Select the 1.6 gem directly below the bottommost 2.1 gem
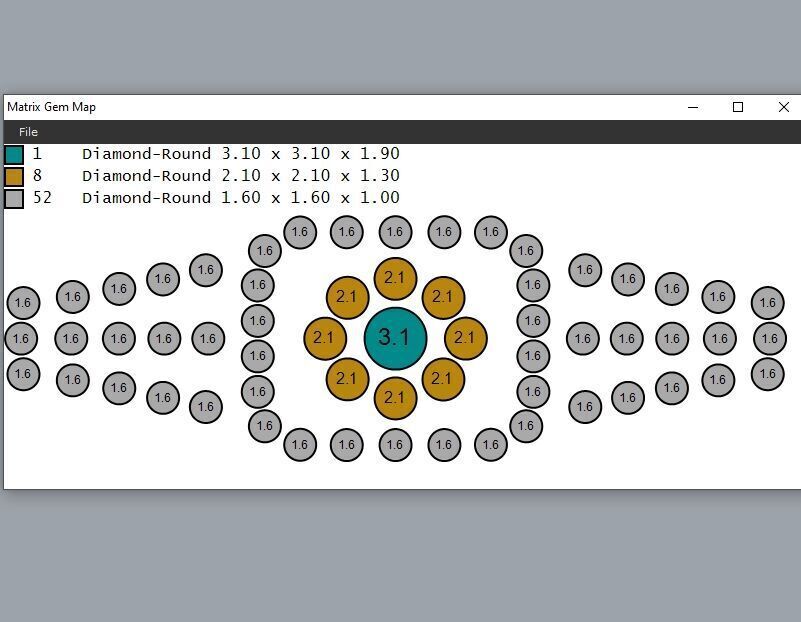The height and width of the screenshot is (622, 801). [x=395, y=445]
